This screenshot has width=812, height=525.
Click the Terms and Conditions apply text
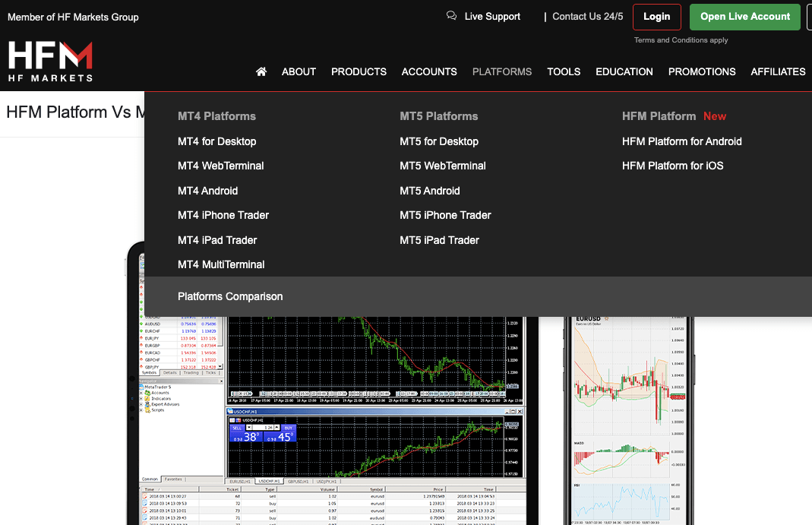(681, 40)
